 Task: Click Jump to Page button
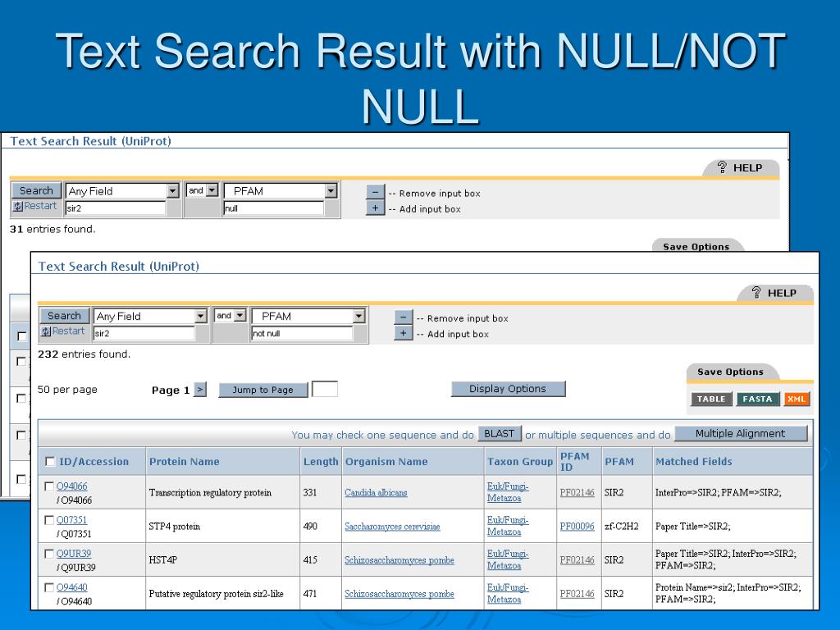263,390
